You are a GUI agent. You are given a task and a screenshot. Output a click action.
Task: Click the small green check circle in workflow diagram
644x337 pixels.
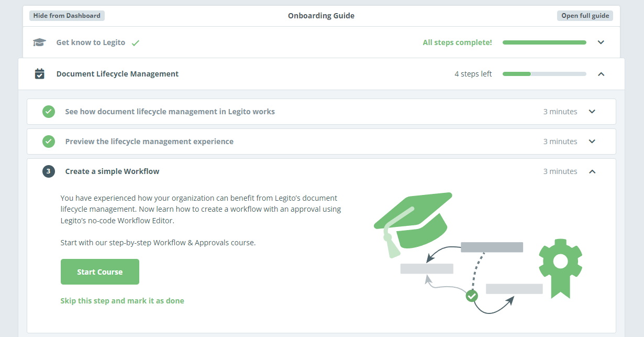pos(472,296)
